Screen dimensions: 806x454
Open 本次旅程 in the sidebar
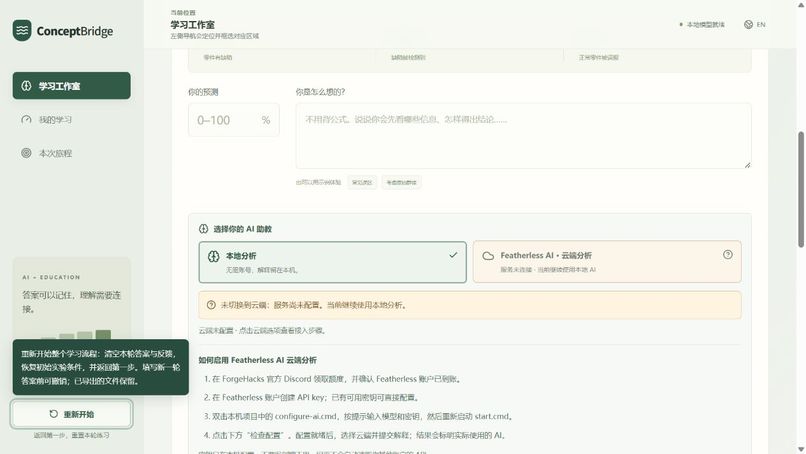pyautogui.click(x=71, y=153)
